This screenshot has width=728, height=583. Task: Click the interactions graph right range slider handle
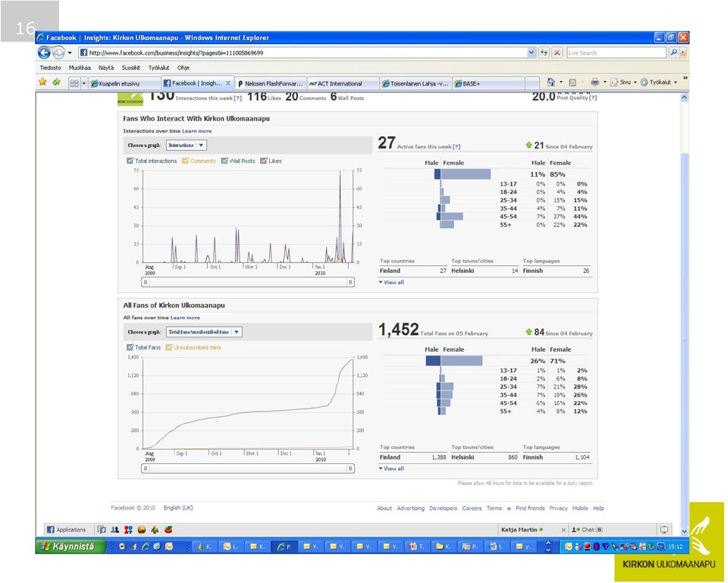(x=350, y=282)
